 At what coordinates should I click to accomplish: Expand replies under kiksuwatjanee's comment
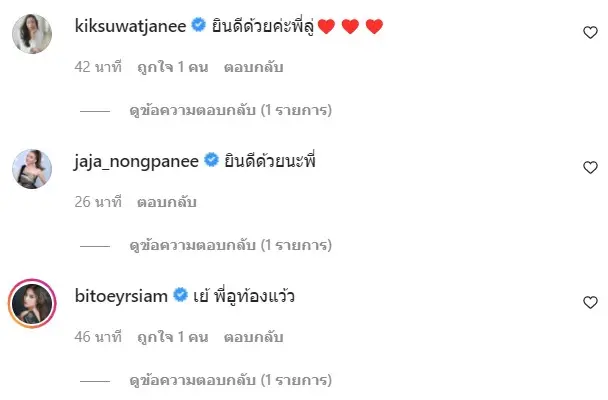coord(230,109)
